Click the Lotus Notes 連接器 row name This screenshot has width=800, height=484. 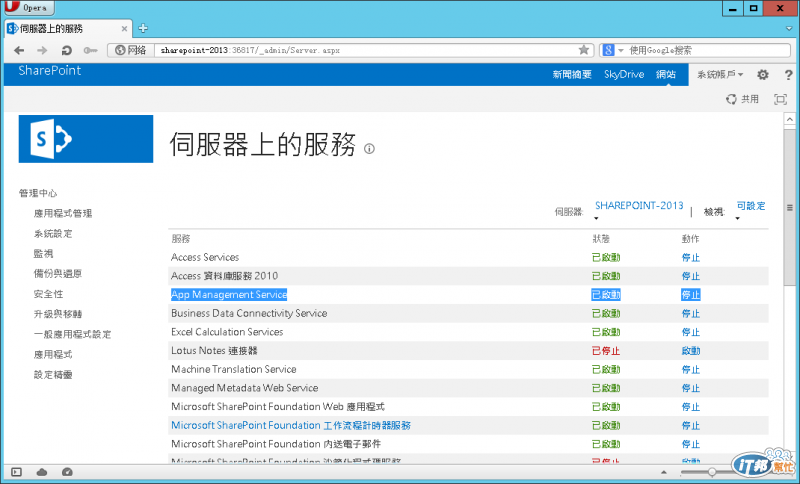tap(214, 351)
